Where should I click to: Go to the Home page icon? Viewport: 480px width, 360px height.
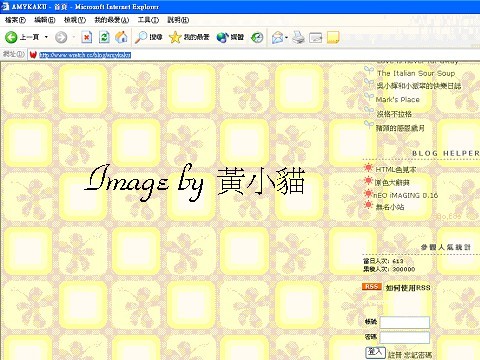(x=121, y=37)
